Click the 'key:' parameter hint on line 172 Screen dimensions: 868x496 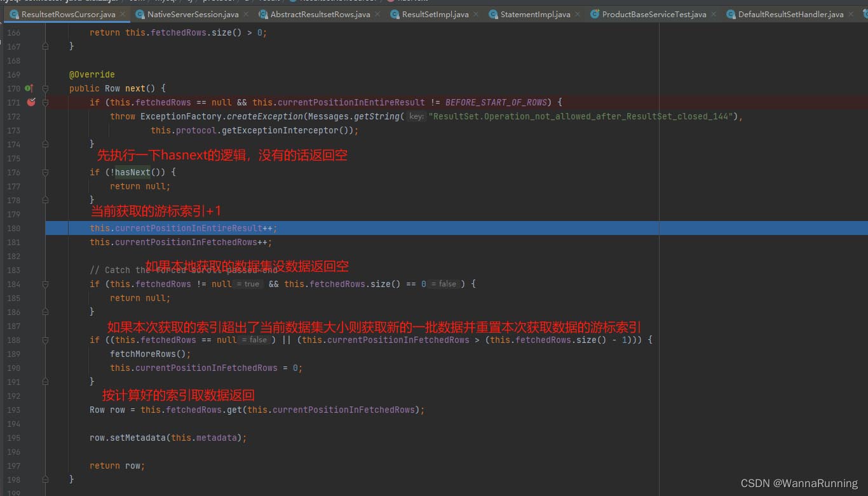pyautogui.click(x=416, y=116)
